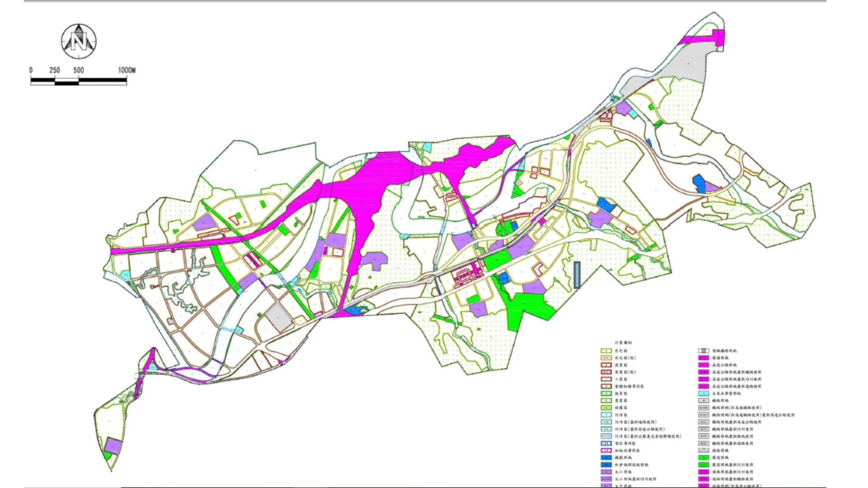Click the north arrow compass symbol
This screenshot has width=868, height=488.
[x=79, y=41]
